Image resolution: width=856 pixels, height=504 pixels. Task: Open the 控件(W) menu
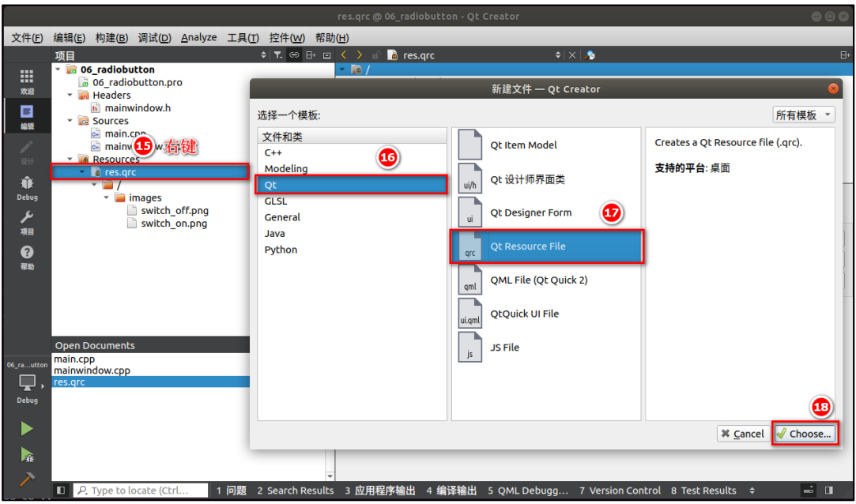(x=287, y=38)
